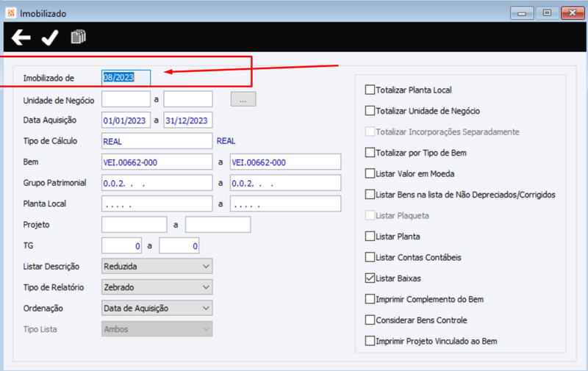Click the copy documents toolbar icon
This screenshot has width=588, height=371.
[x=79, y=37]
